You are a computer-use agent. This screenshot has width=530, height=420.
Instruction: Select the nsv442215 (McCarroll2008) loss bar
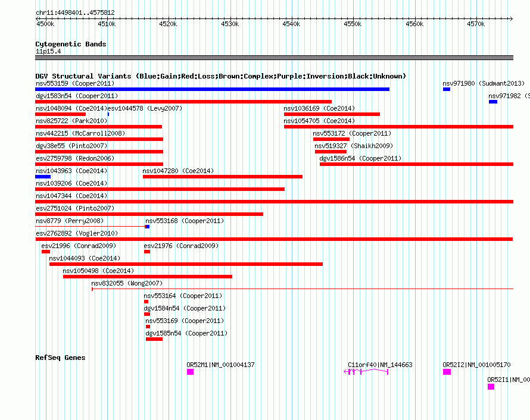[x=99, y=139]
